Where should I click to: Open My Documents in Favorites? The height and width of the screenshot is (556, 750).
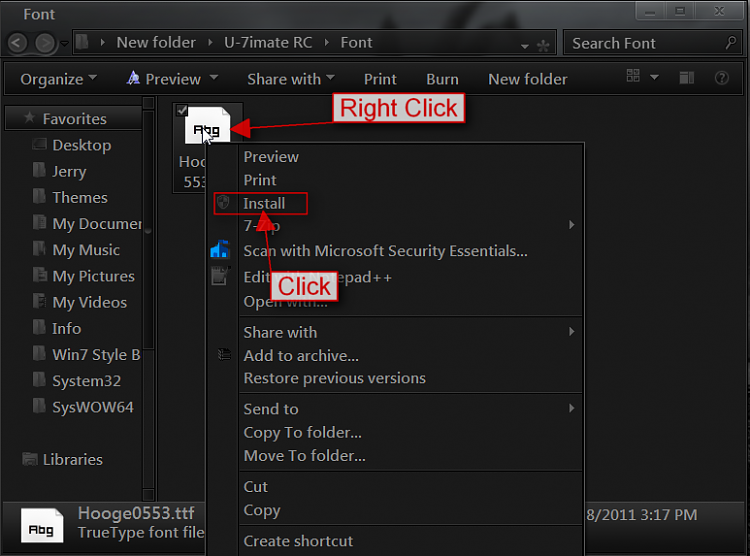click(97, 223)
